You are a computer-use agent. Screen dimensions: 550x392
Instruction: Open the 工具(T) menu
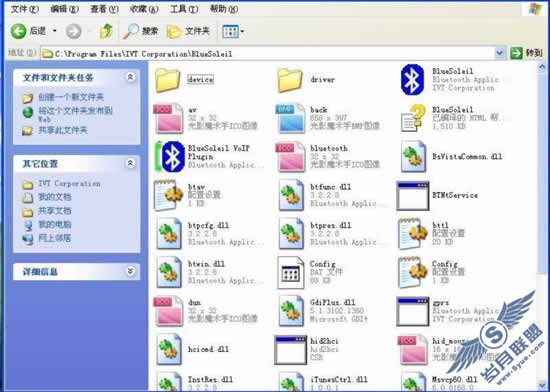(184, 9)
